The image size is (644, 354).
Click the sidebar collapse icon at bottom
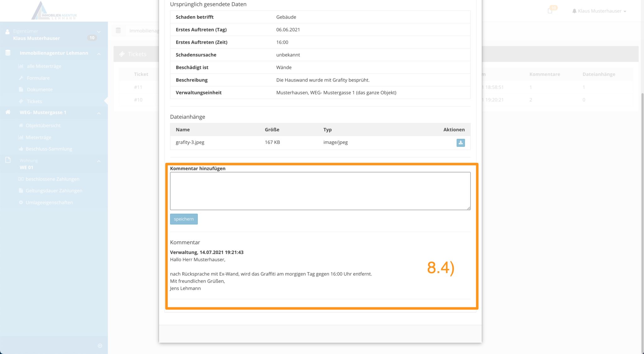click(x=100, y=346)
